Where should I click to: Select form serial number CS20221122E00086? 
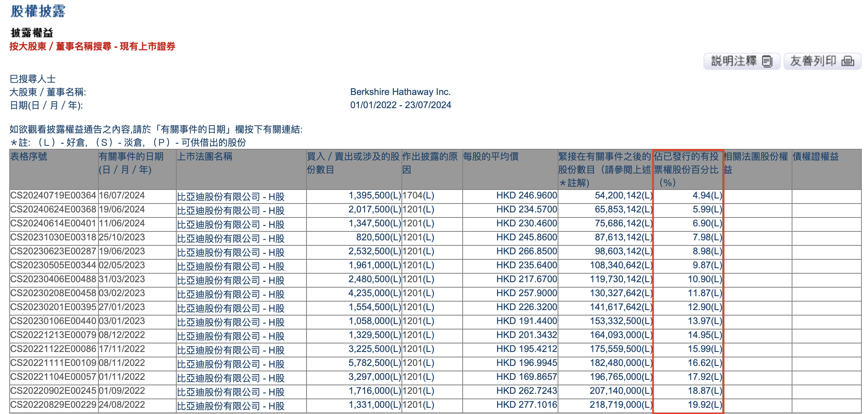pyautogui.click(x=53, y=349)
